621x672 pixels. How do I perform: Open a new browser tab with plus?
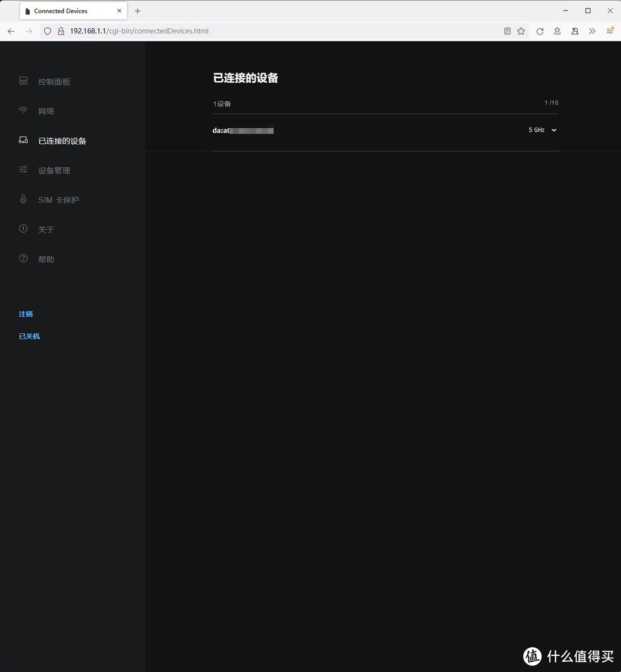137,11
